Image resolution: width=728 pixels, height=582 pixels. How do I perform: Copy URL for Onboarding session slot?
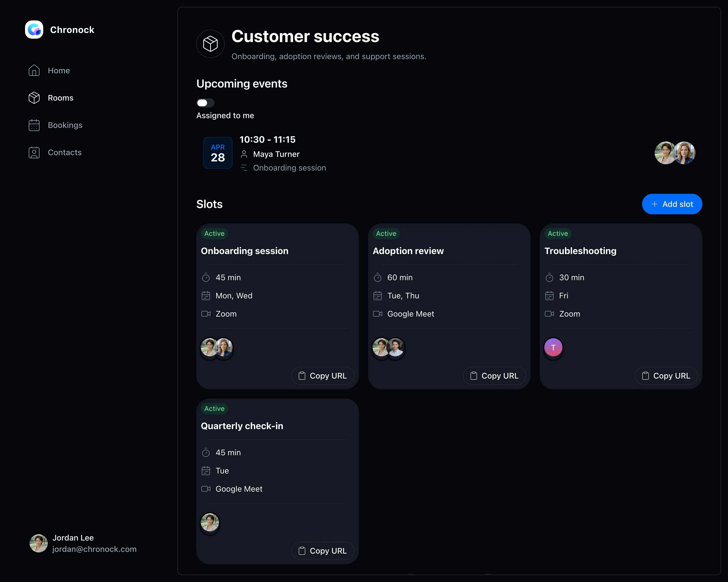tap(322, 376)
